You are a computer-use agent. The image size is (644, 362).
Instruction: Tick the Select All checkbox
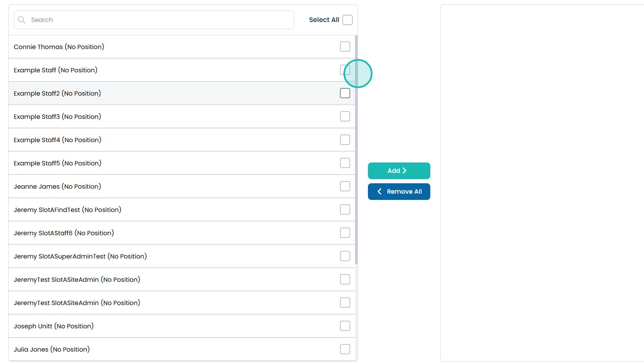348,20
